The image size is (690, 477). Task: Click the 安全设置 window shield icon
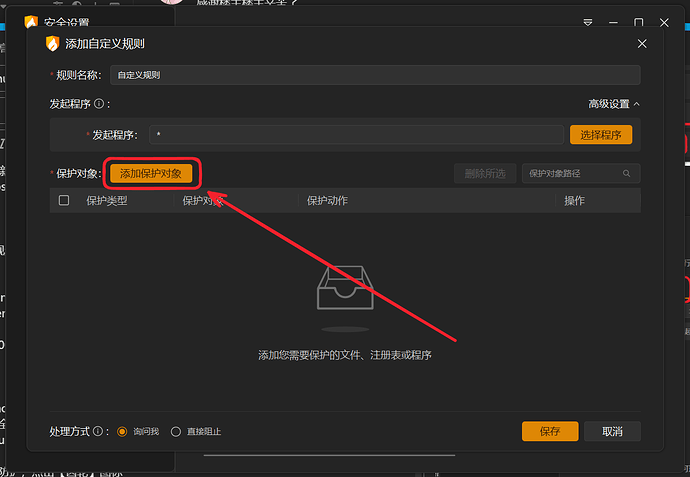31,21
